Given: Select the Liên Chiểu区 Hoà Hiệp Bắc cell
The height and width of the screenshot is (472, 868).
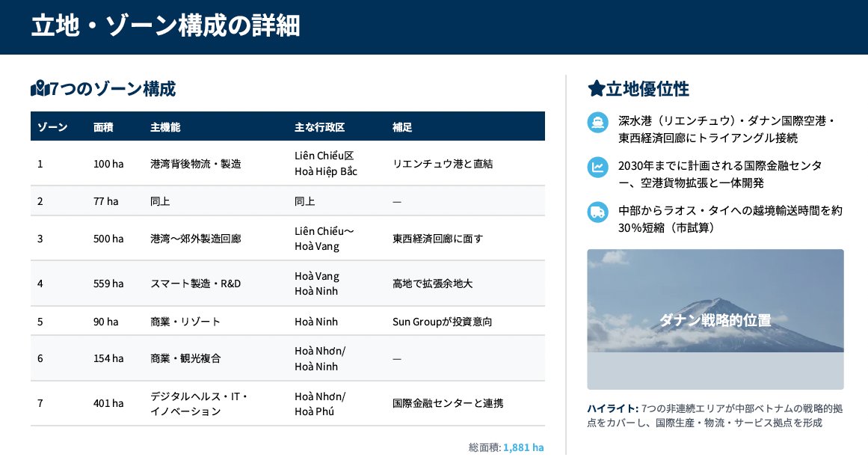Looking at the screenshot, I should click(x=326, y=163).
